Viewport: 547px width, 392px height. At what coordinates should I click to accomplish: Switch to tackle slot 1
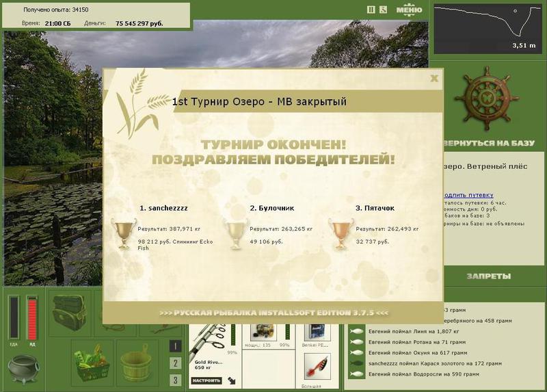pyautogui.click(x=175, y=346)
